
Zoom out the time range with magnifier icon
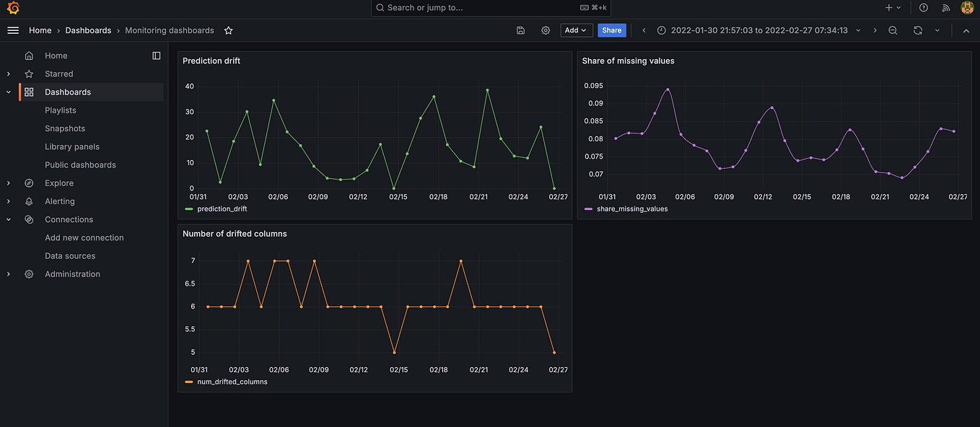point(893,30)
